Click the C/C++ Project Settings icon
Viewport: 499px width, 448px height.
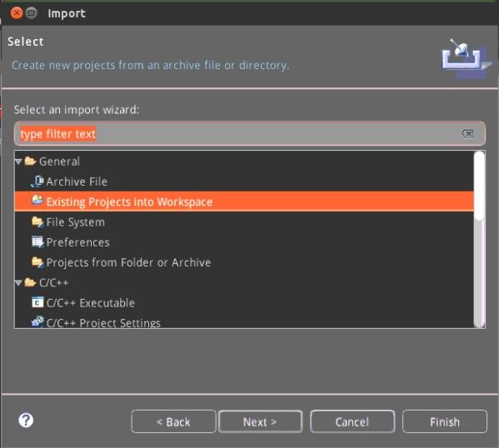(37, 321)
